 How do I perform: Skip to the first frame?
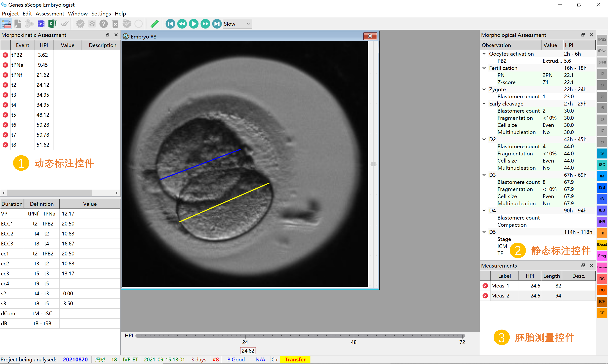click(x=170, y=24)
